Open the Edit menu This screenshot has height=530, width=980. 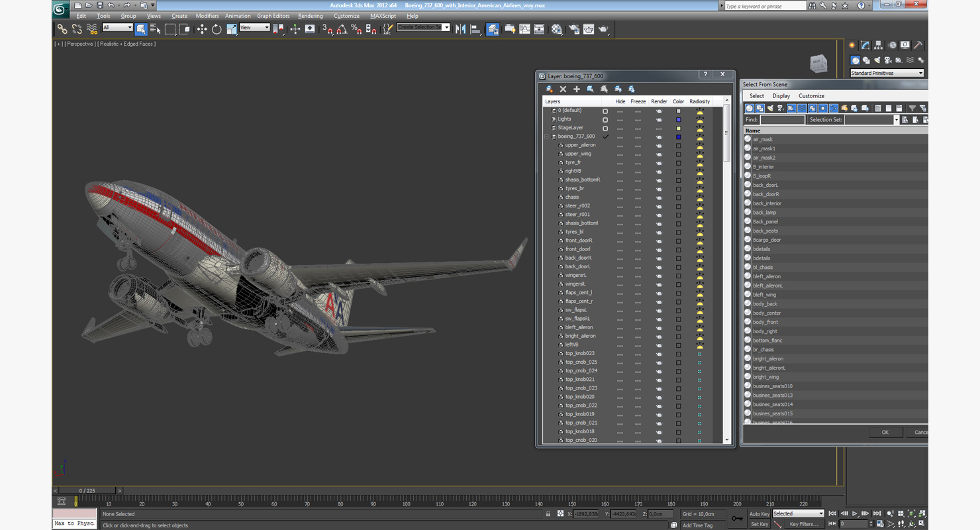click(x=81, y=16)
